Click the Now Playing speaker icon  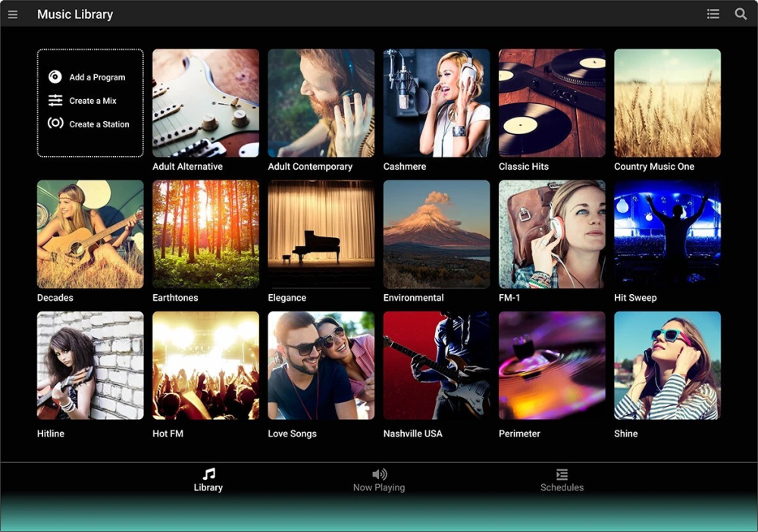[379, 474]
